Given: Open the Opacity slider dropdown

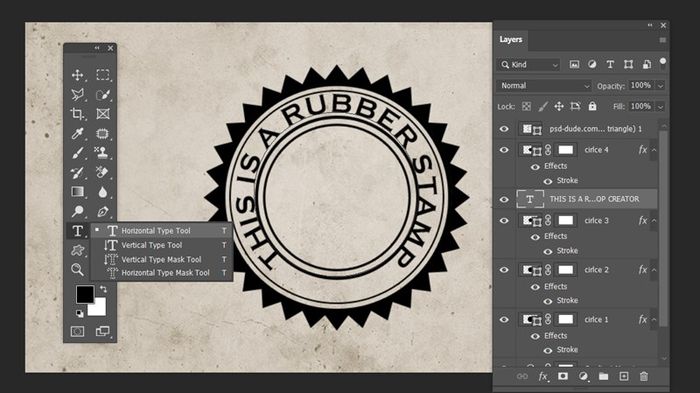Looking at the screenshot, I should (661, 86).
